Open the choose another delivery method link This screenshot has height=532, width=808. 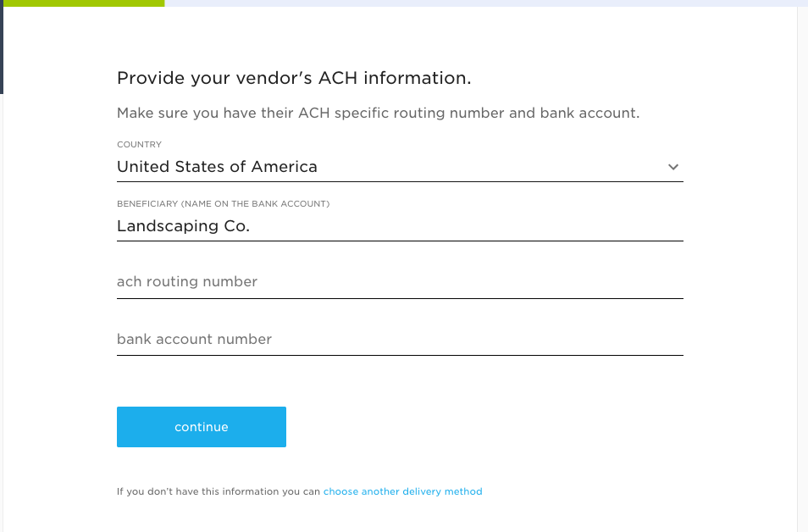[x=403, y=491]
